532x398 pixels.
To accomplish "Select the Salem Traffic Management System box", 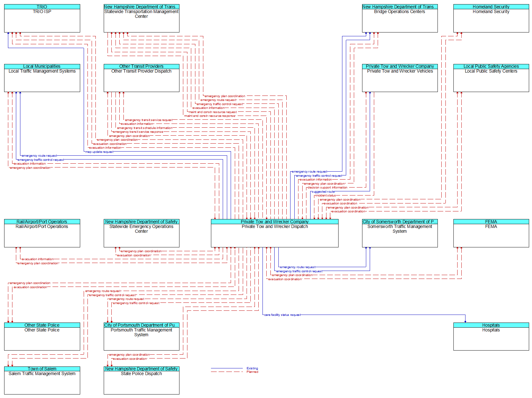I will point(42,380).
